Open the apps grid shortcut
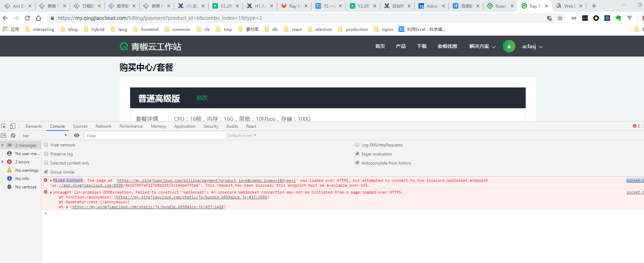The width and height of the screenshot is (644, 263). tap(5, 29)
